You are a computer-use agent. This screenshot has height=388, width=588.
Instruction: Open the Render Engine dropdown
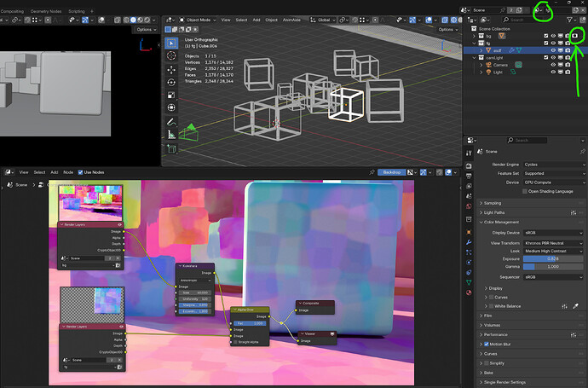(x=554, y=165)
